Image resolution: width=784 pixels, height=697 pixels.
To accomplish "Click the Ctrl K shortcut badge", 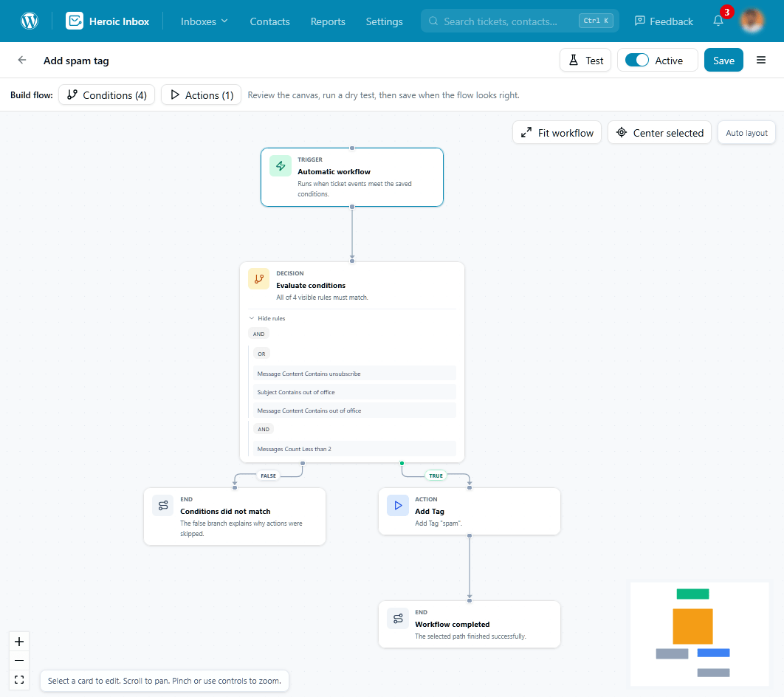I will pyautogui.click(x=596, y=21).
